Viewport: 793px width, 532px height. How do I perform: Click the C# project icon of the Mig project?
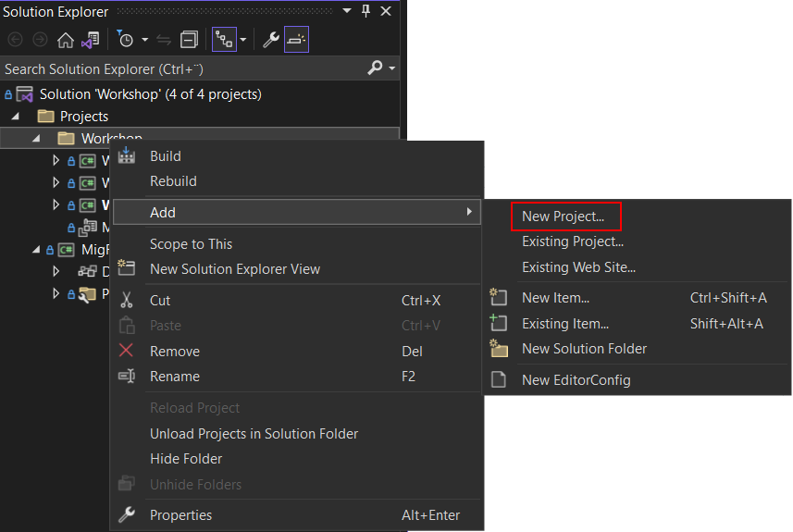67,249
